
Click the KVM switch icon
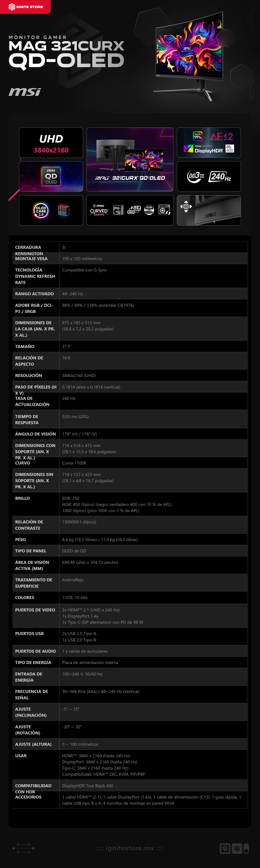click(x=149, y=210)
